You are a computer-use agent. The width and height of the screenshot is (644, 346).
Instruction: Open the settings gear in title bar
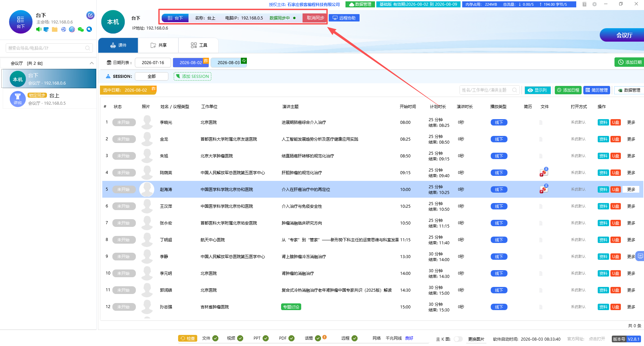594,4
